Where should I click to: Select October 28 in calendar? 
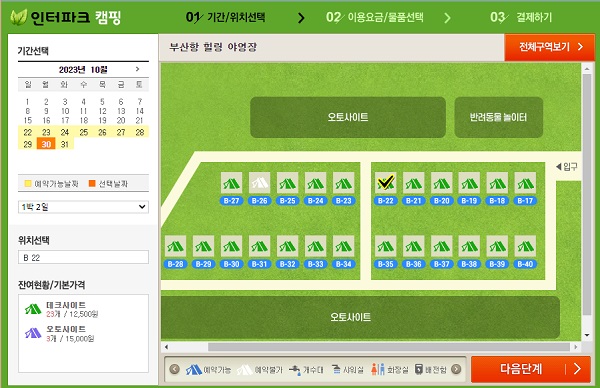140,132
